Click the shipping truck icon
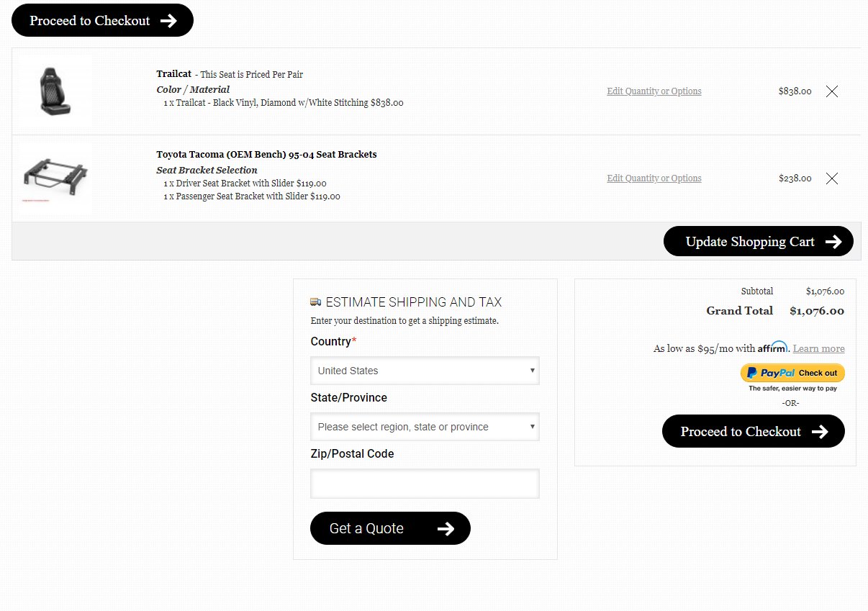 [x=316, y=302]
